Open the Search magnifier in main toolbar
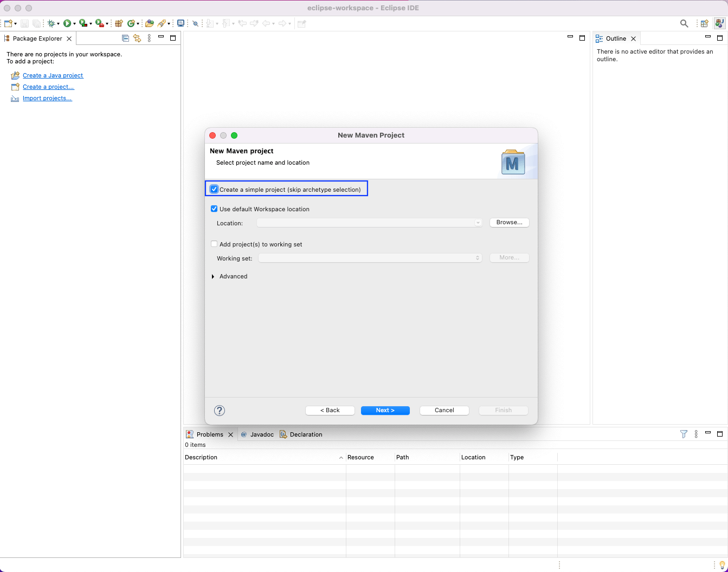 point(684,23)
